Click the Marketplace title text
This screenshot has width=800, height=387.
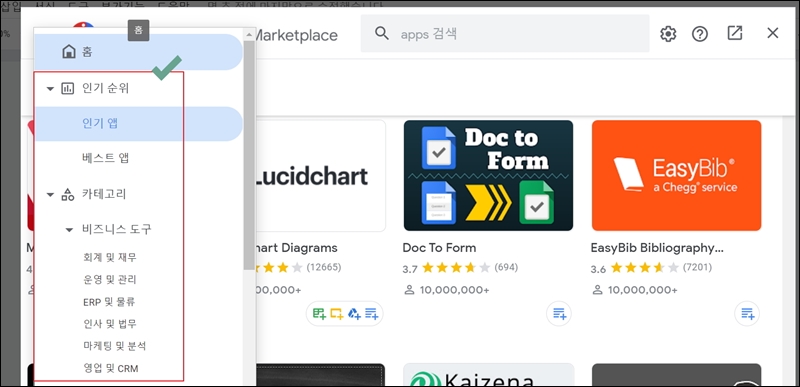click(x=297, y=35)
